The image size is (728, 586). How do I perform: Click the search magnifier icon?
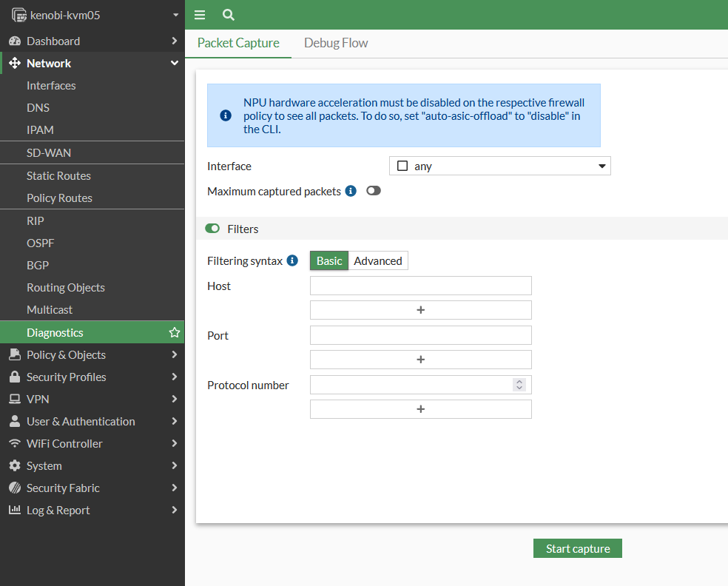(x=229, y=15)
